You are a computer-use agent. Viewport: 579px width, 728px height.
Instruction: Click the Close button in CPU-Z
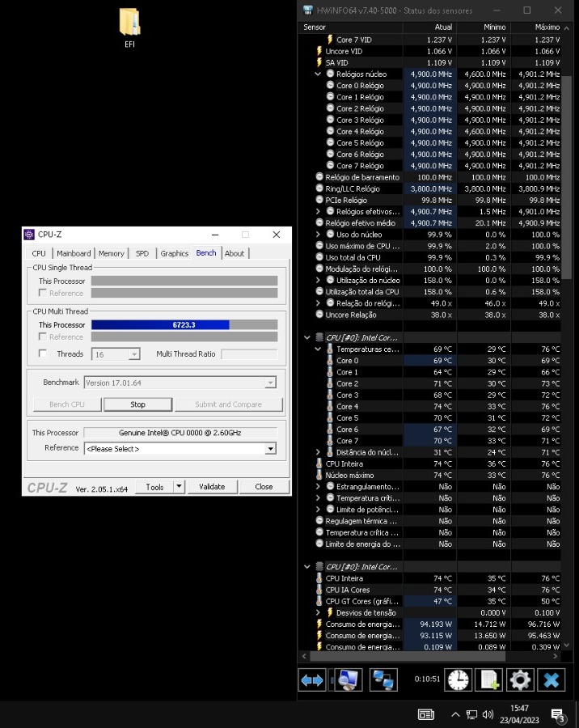point(264,487)
